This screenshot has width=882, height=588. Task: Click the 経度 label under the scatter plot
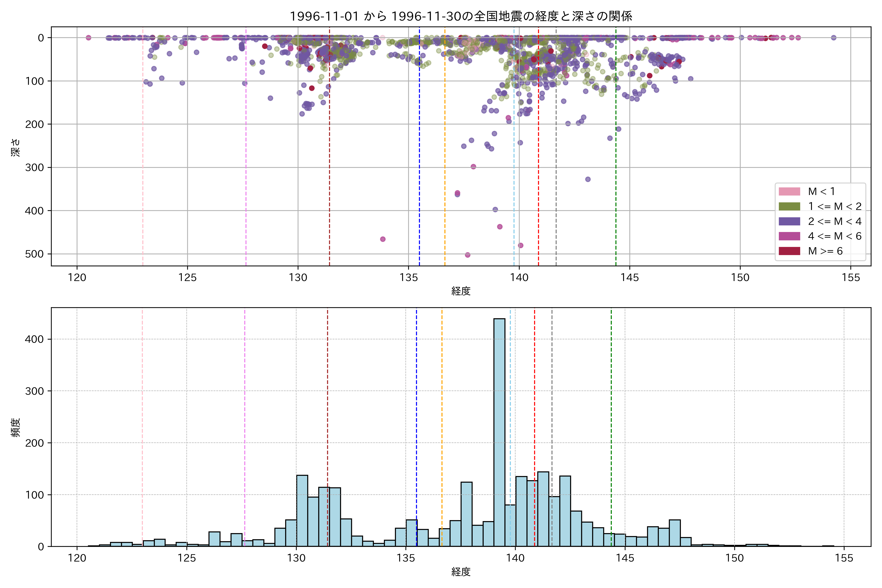461,291
